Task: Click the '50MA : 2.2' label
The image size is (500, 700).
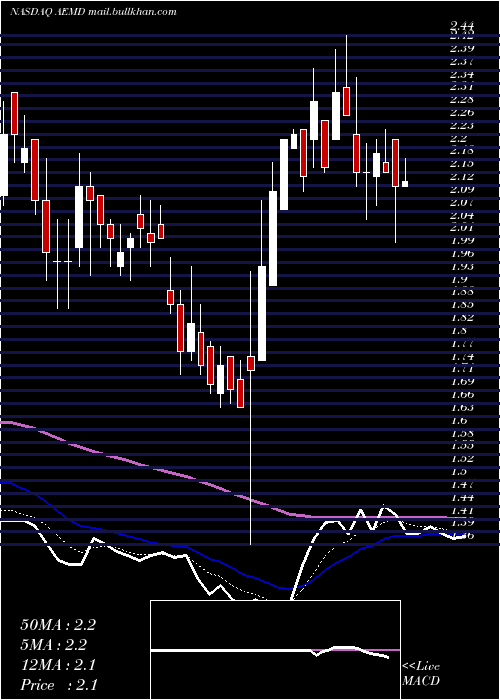Action: tap(58, 625)
